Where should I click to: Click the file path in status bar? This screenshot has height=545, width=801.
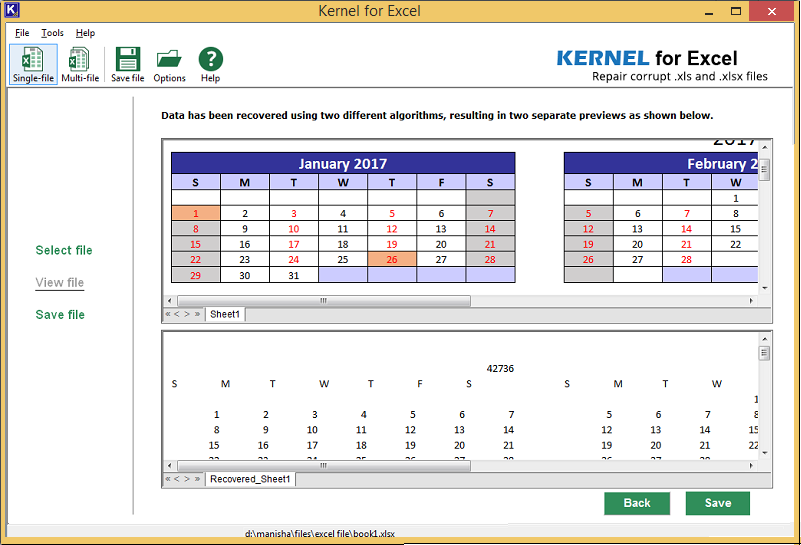point(320,534)
